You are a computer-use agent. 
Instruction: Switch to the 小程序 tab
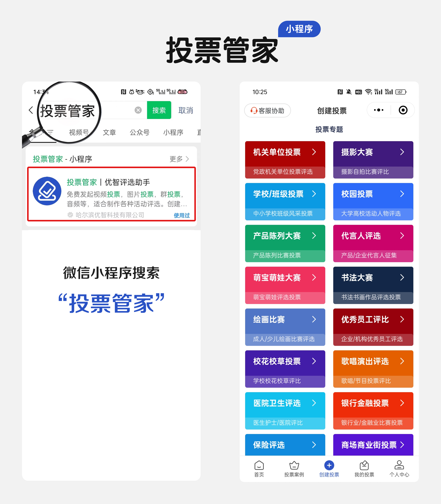click(173, 132)
